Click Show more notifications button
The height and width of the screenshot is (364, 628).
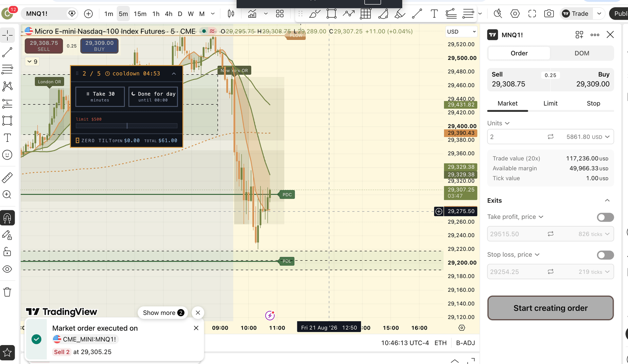click(163, 313)
